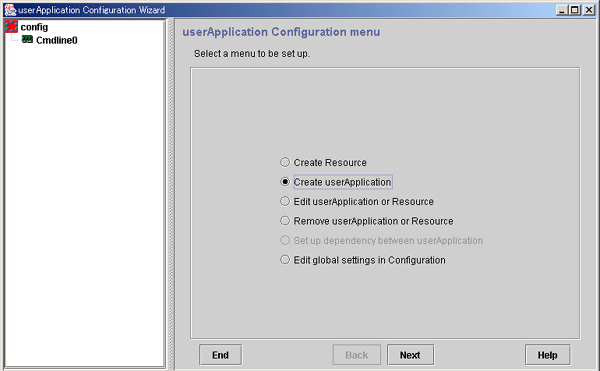600x371 pixels.
Task: Click the End button
Action: coord(220,355)
